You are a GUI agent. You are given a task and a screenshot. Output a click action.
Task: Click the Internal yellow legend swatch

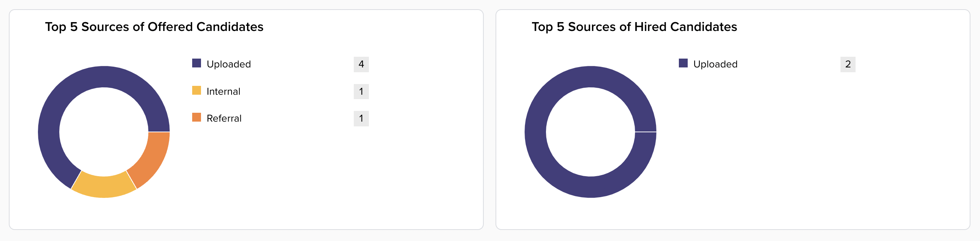point(196,90)
